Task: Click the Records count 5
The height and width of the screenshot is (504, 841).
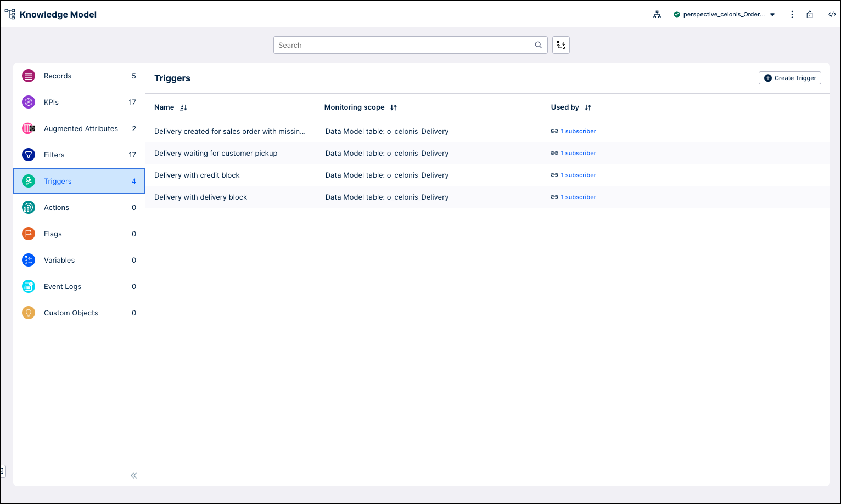Action: [134, 76]
